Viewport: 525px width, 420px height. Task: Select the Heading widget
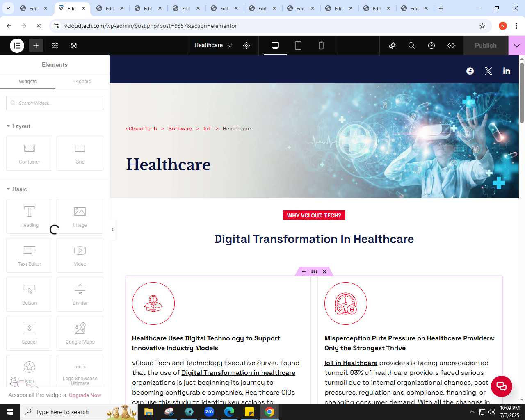[x=30, y=216]
